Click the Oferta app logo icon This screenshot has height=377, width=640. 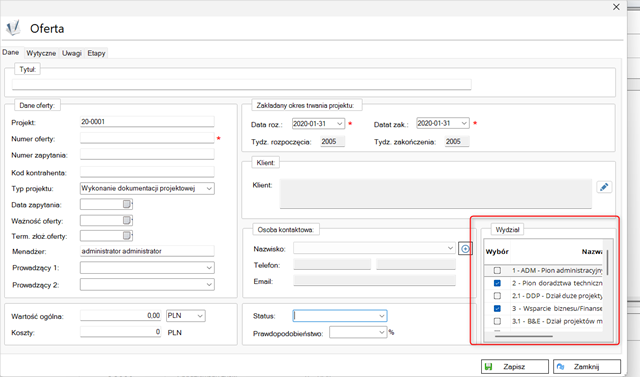13,28
